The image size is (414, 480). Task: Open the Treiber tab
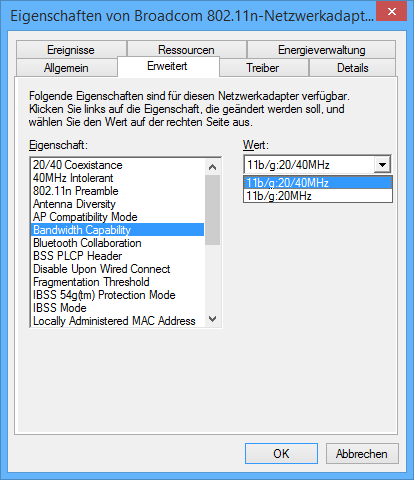[x=263, y=68]
